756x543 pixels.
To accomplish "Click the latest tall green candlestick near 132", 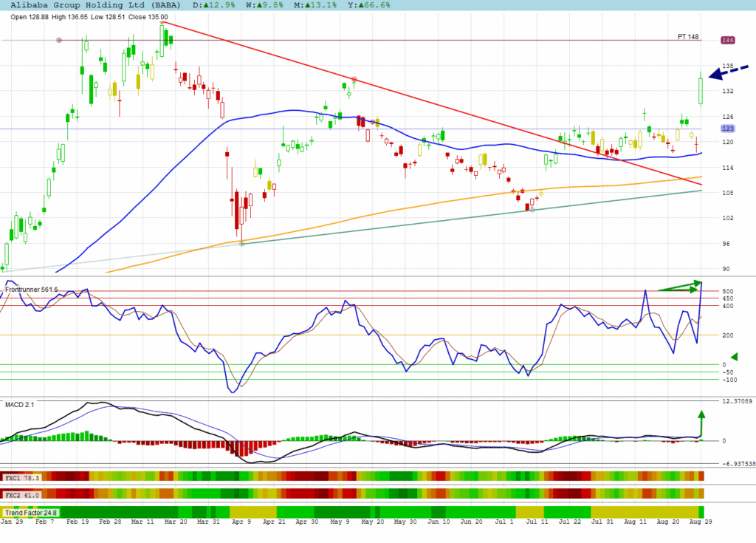I will pyautogui.click(x=701, y=89).
